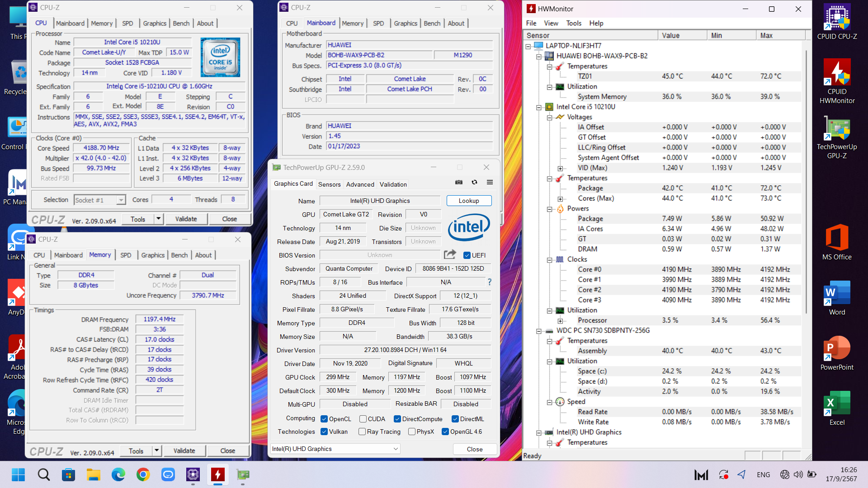Open Tools dropdown arrow in CPU-Z Memory window
Viewport: 868px width, 488px height.
(x=156, y=450)
